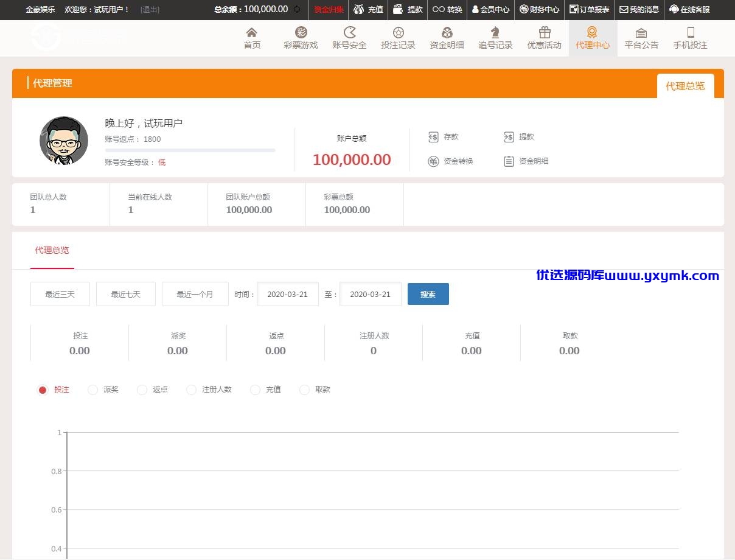Click 团队总人数 stat cell
The image size is (735, 560).
click(x=61, y=204)
